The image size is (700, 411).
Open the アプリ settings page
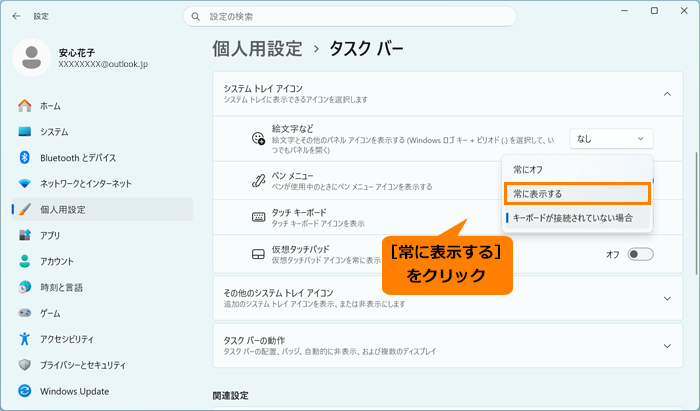click(102, 235)
